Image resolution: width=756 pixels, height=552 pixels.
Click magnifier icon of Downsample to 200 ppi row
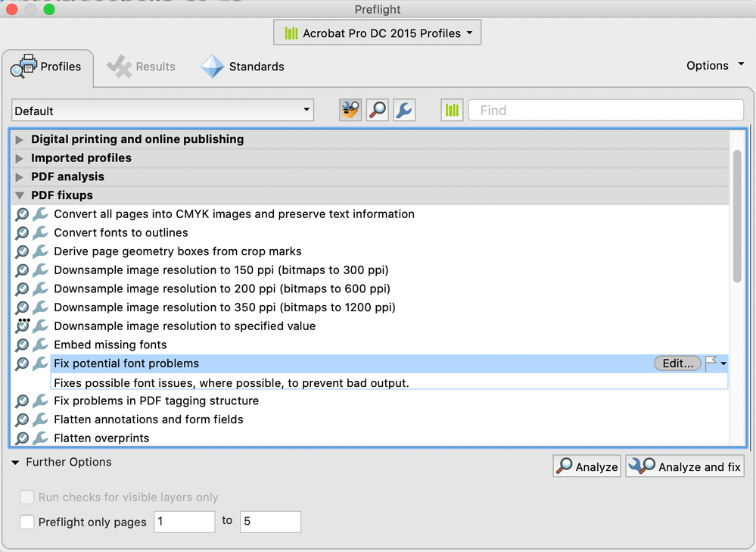pos(22,289)
